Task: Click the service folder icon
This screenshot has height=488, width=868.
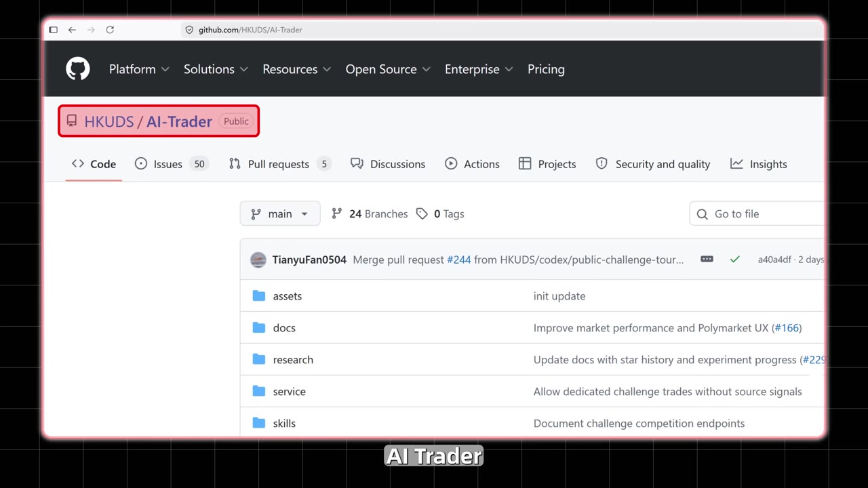Action: [x=258, y=391]
